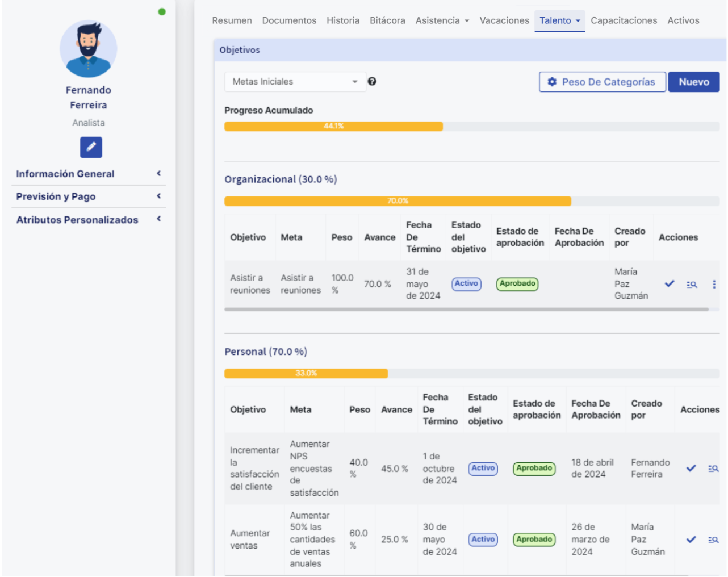Click checkmark for Incrementar la satisfacción objective
The width and height of the screenshot is (728, 577).
tap(691, 469)
